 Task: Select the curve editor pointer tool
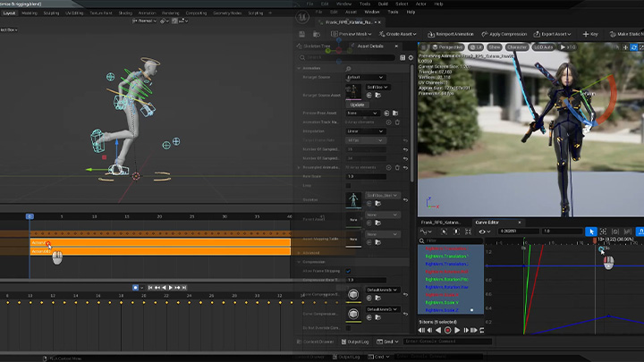[x=591, y=232]
